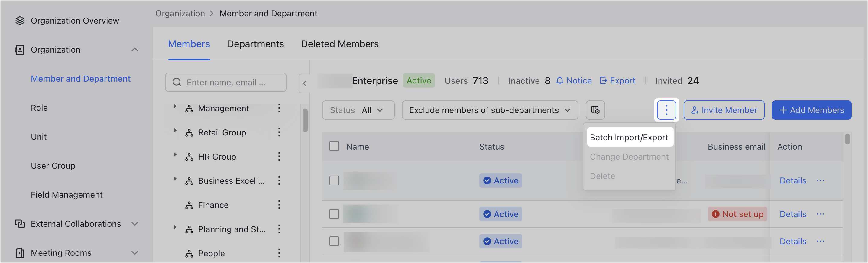The image size is (868, 263).
Task: Open the Exclude members of sub-departments dropdown
Action: 490,110
